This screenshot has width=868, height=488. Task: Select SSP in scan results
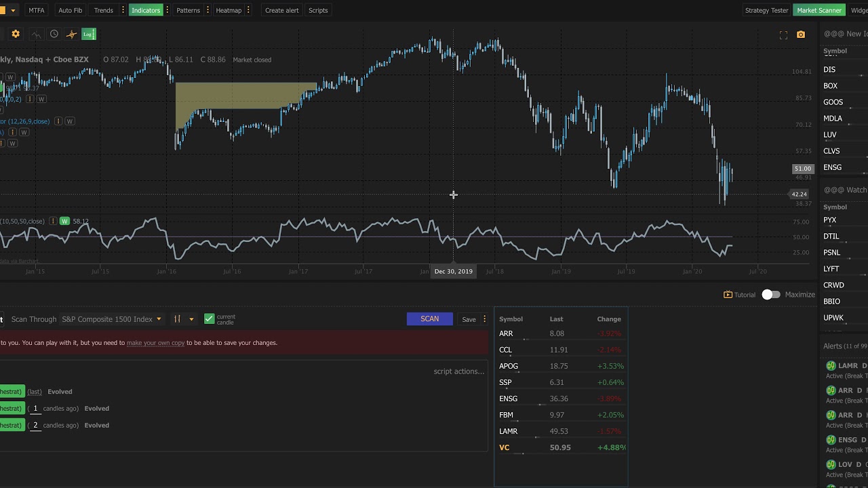click(x=561, y=382)
